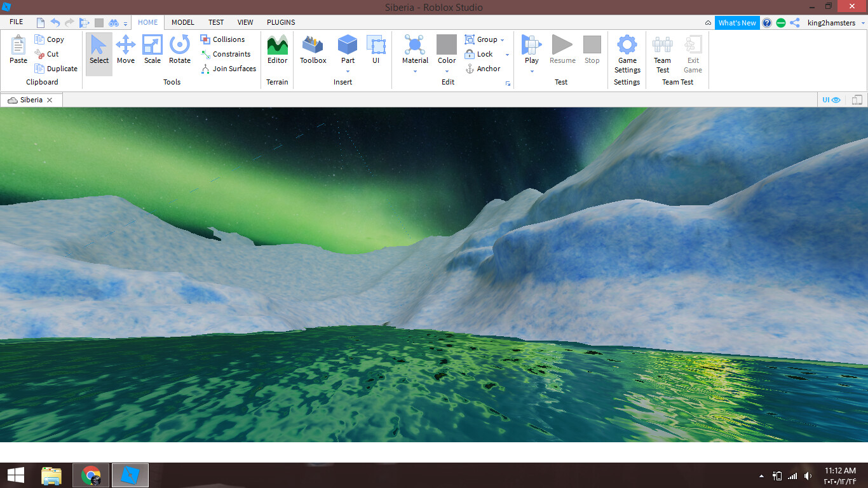Choose the Rotate tool
This screenshot has height=488, width=868.
point(180,50)
